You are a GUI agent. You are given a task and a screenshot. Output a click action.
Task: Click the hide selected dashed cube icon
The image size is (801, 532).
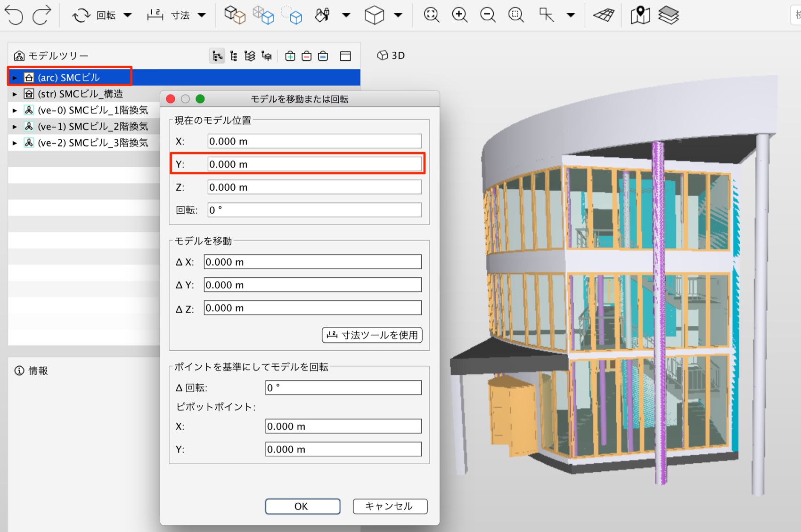(x=292, y=15)
